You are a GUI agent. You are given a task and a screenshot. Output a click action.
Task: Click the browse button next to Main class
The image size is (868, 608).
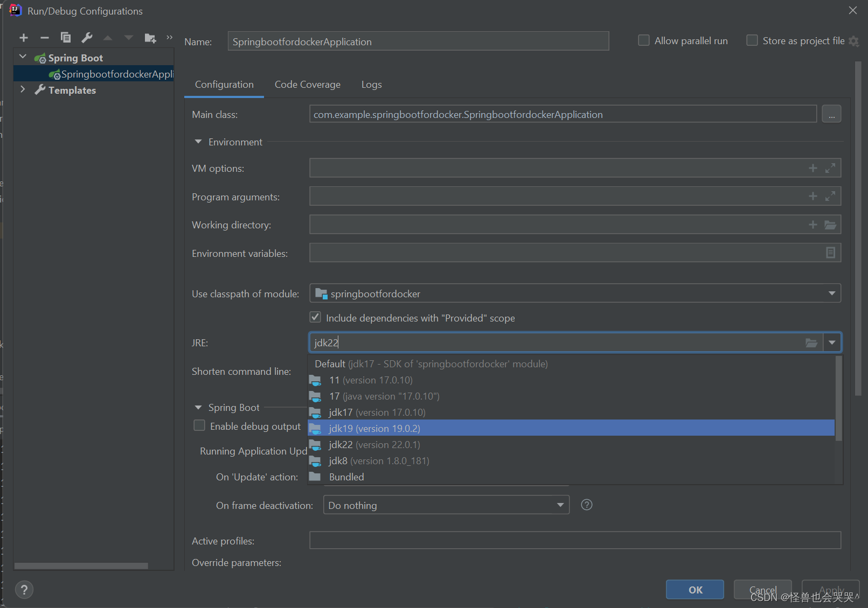(x=831, y=114)
